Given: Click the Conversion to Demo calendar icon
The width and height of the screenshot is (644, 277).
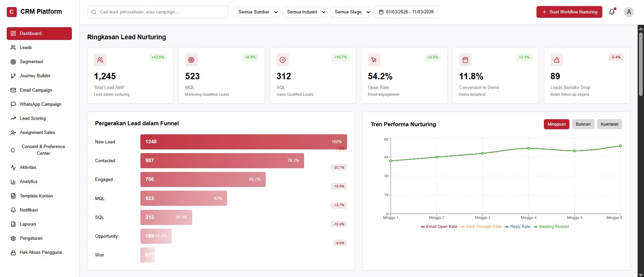Looking at the screenshot, I should 465,60.
